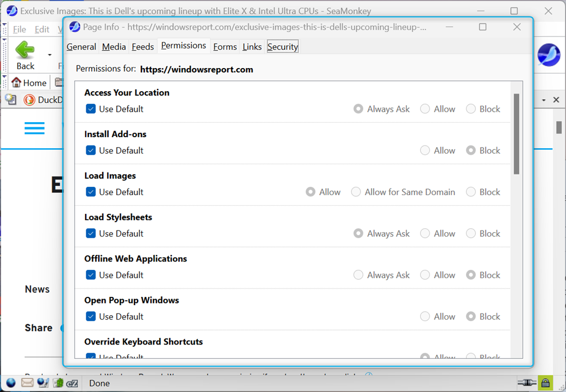The width and height of the screenshot is (566, 392).
Task: Click the https://windowsreport.com permissions host text
Action: [197, 69]
